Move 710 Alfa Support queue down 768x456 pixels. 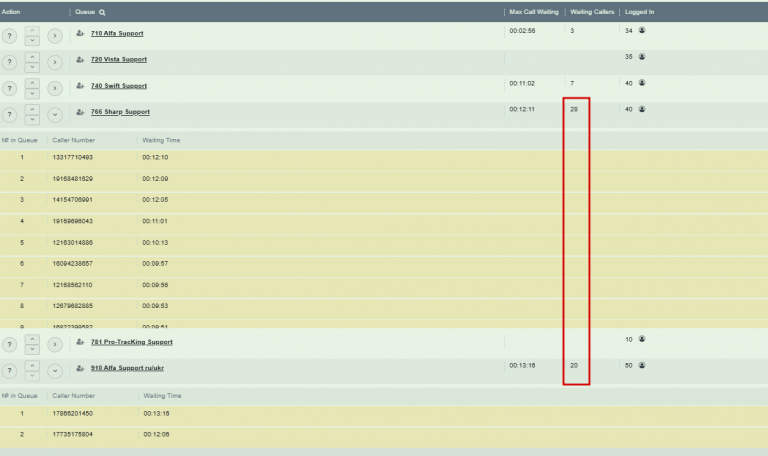[32, 41]
